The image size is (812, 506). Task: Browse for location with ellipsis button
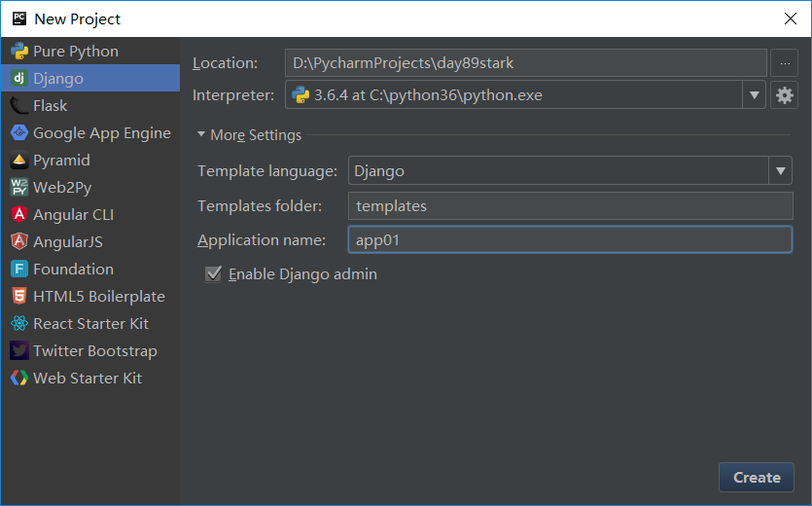[784, 63]
